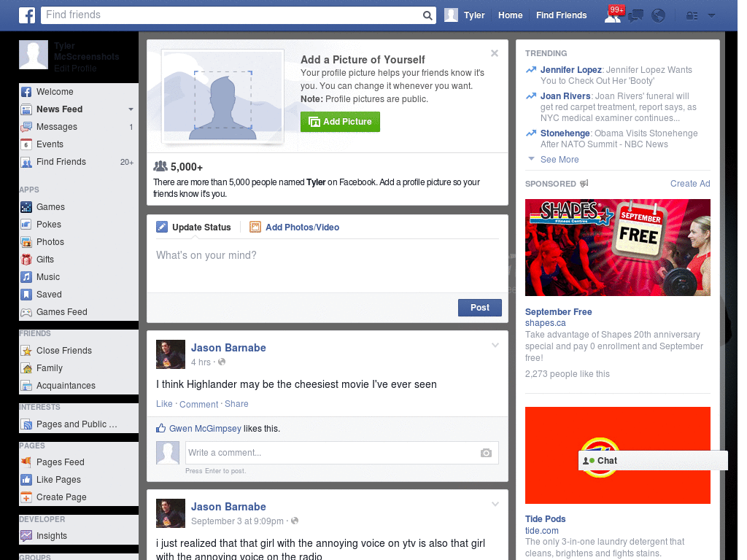Screen dimensions: 747x560
Task: Click Jason Barnabe's avatar on September 3 post
Action: 171,513
